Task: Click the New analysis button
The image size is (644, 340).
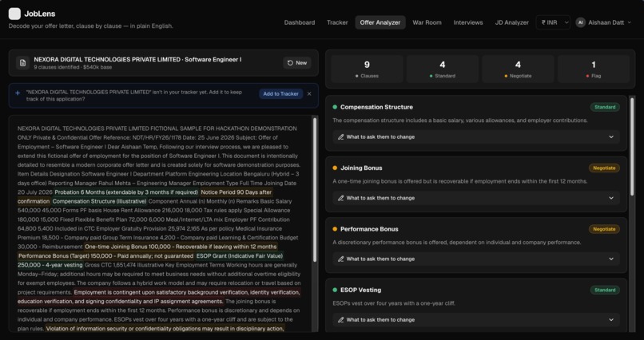Action: (297, 63)
